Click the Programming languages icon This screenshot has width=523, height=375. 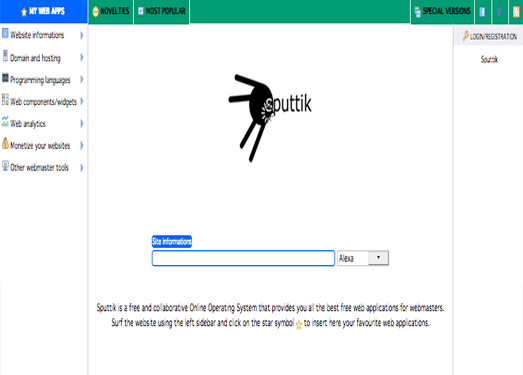[5, 78]
